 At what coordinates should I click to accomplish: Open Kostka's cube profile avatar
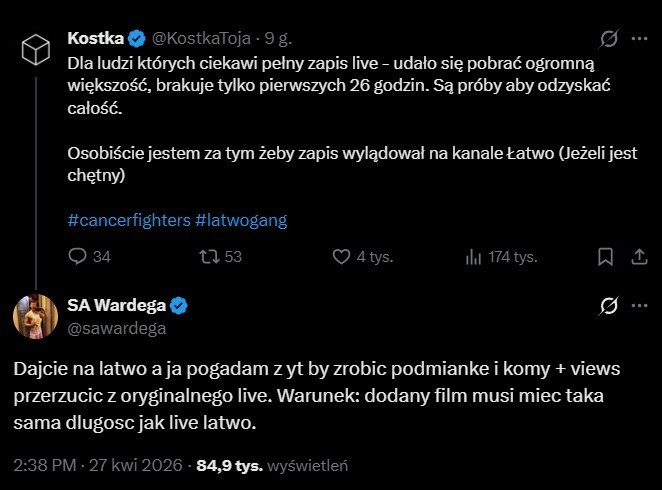[x=35, y=47]
